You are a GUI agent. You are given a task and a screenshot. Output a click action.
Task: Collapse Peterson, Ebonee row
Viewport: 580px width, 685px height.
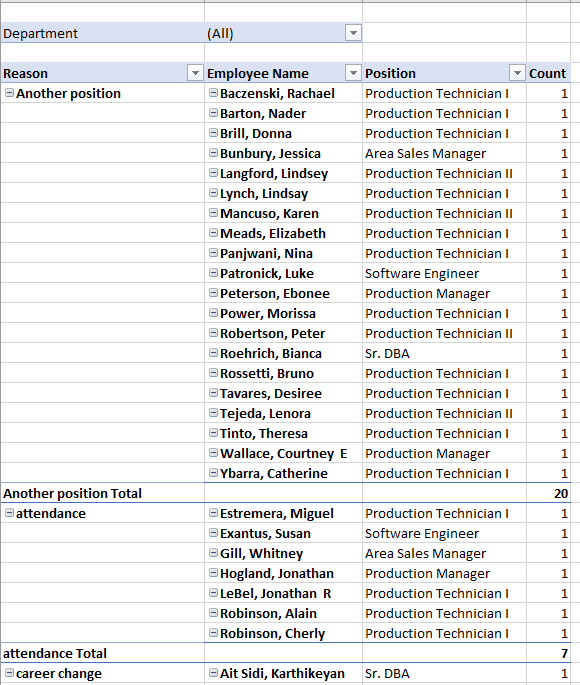pyautogui.click(x=213, y=293)
